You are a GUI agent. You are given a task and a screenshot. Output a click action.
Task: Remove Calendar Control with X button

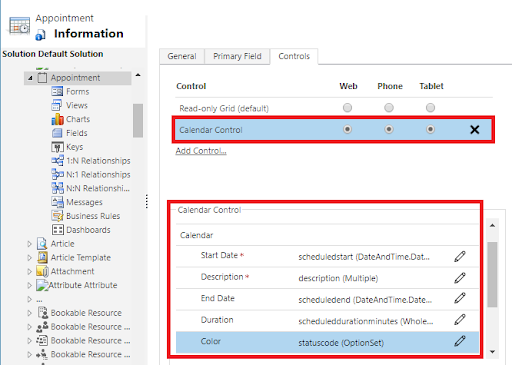474,130
